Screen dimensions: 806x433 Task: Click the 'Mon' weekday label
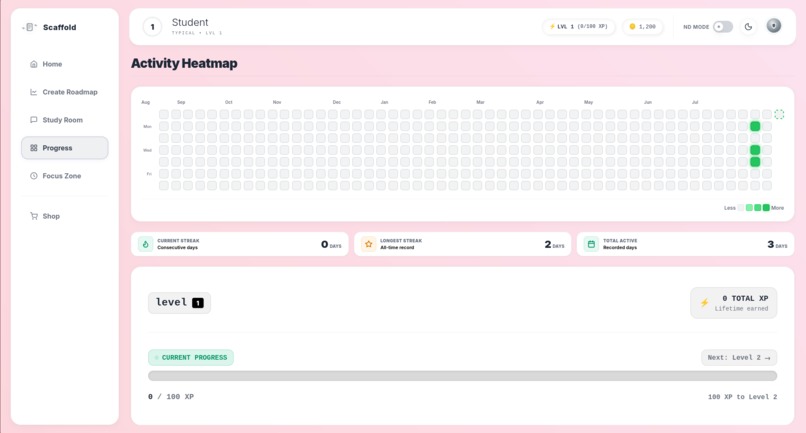point(148,127)
